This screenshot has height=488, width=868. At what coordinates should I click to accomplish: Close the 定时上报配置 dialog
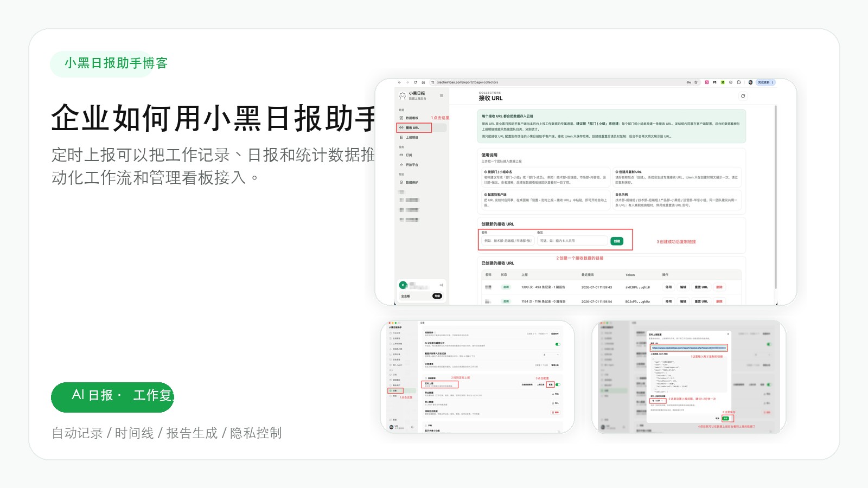tap(728, 334)
